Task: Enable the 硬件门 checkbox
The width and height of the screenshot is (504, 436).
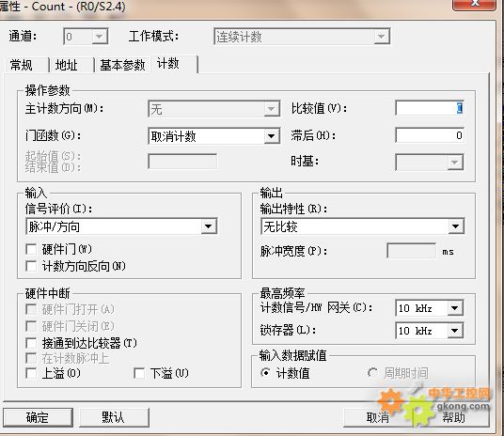Action: (31, 249)
